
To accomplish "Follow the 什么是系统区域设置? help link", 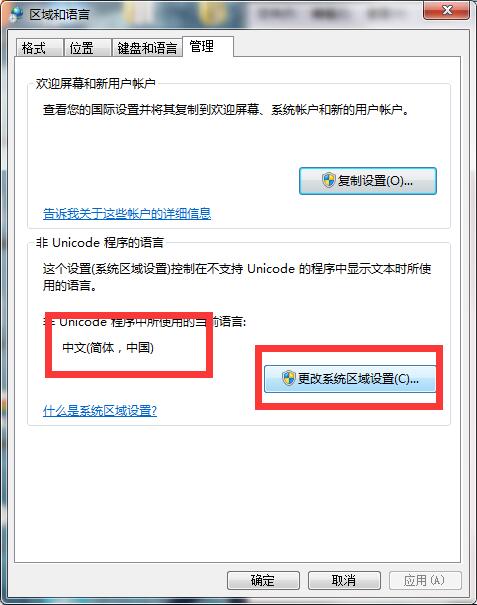I will (x=100, y=410).
